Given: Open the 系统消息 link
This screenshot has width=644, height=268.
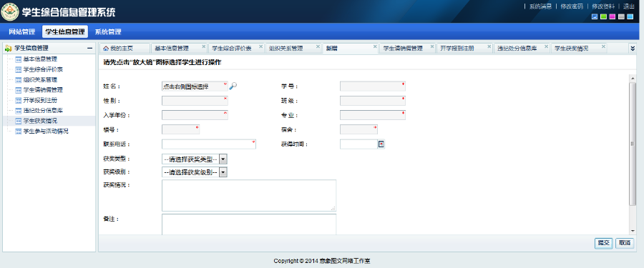Looking at the screenshot, I should coord(540,6).
